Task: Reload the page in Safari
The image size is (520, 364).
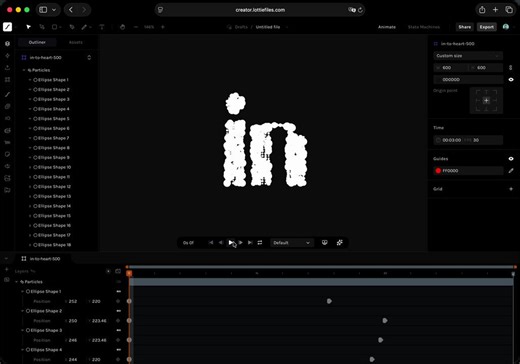Action: point(360,10)
